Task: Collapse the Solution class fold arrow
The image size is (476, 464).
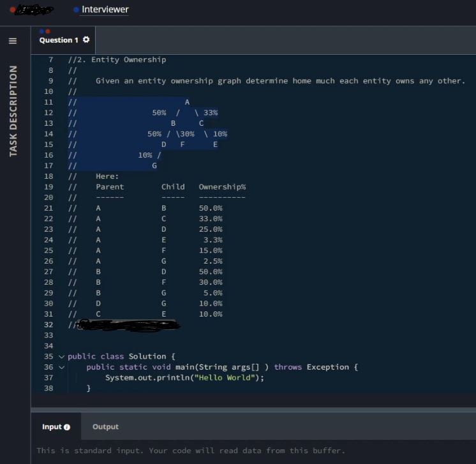Action: click(62, 357)
